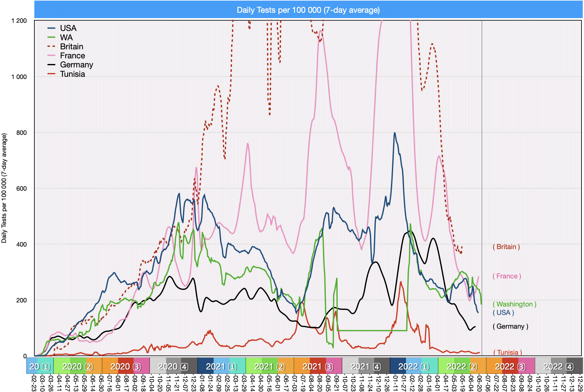Click the ( Tunisia ) end-of-line label
The image size is (584, 392).
(507, 352)
